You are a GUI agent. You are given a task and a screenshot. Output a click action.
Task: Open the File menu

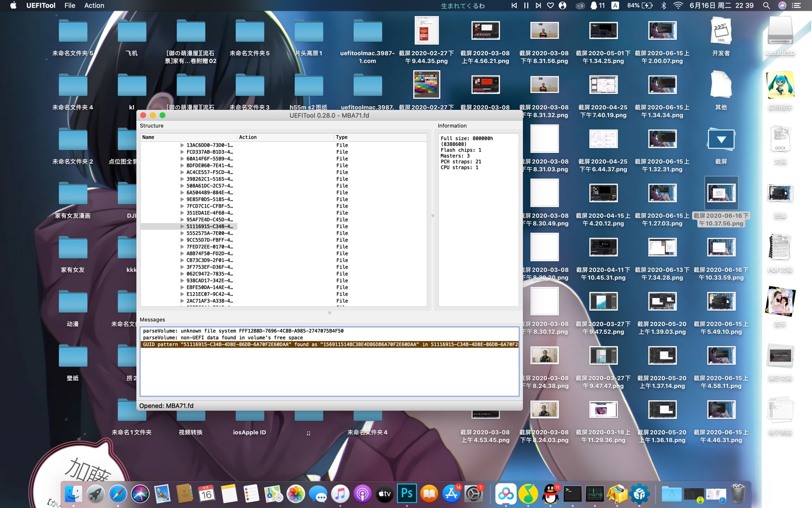coord(70,5)
